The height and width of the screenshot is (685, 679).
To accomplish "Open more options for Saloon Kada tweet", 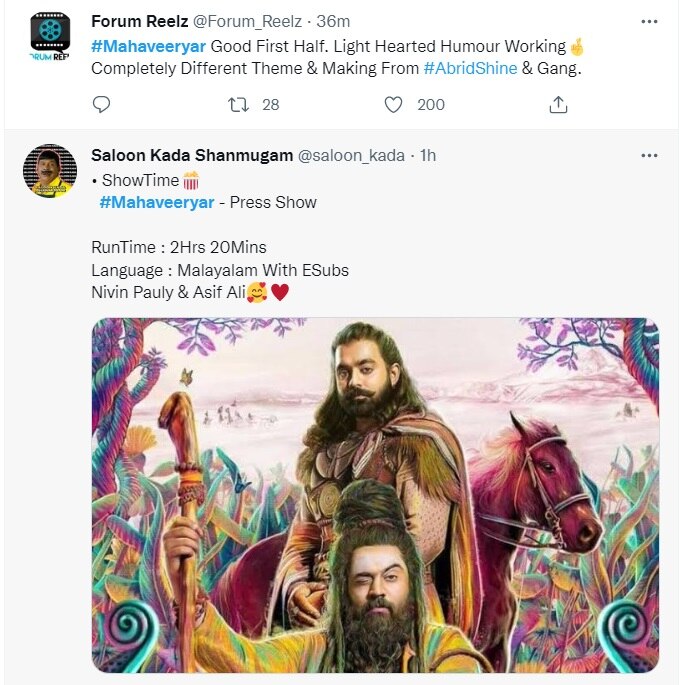I will pyautogui.click(x=649, y=155).
